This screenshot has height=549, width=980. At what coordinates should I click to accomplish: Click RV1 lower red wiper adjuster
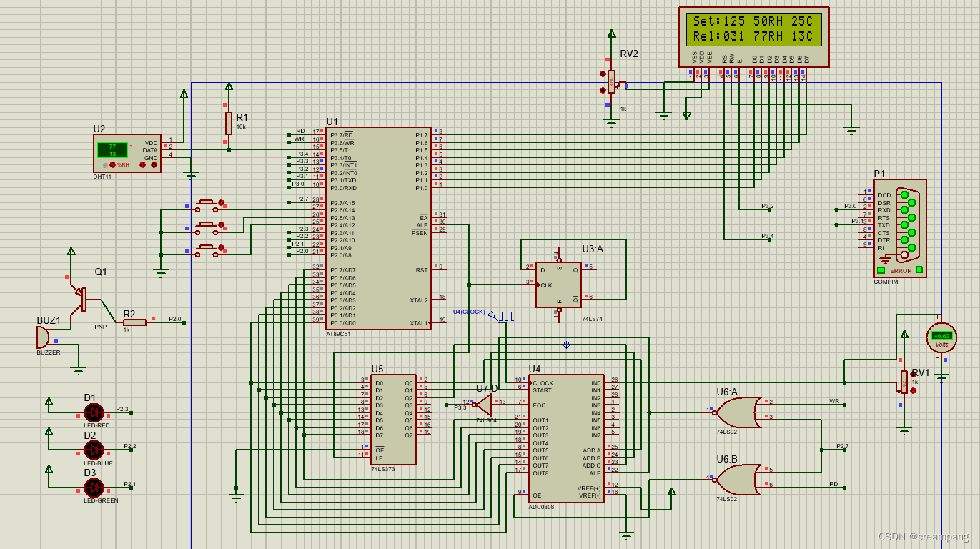pyautogui.click(x=913, y=392)
